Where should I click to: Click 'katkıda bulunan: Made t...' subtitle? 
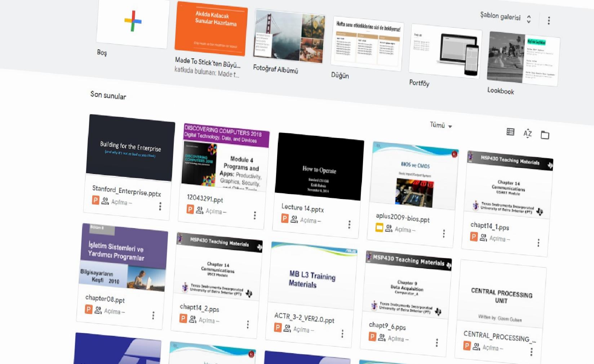[207, 72]
